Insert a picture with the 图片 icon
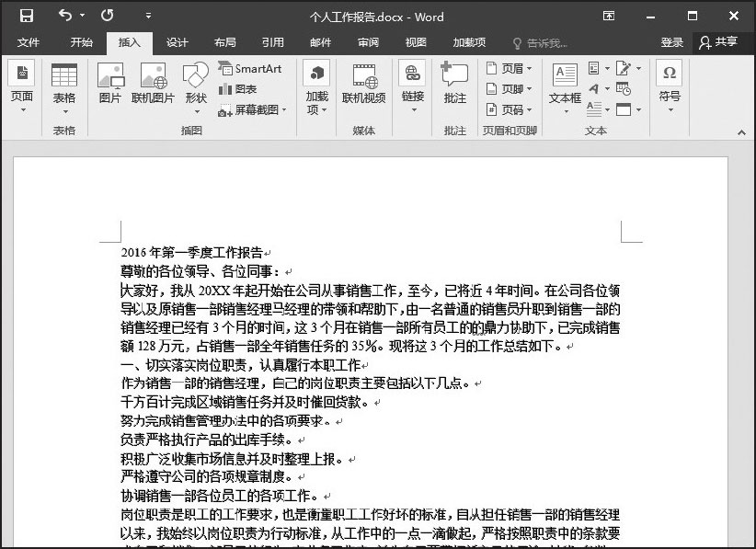Image resolution: width=756 pixels, height=549 pixels. pyautogui.click(x=109, y=81)
